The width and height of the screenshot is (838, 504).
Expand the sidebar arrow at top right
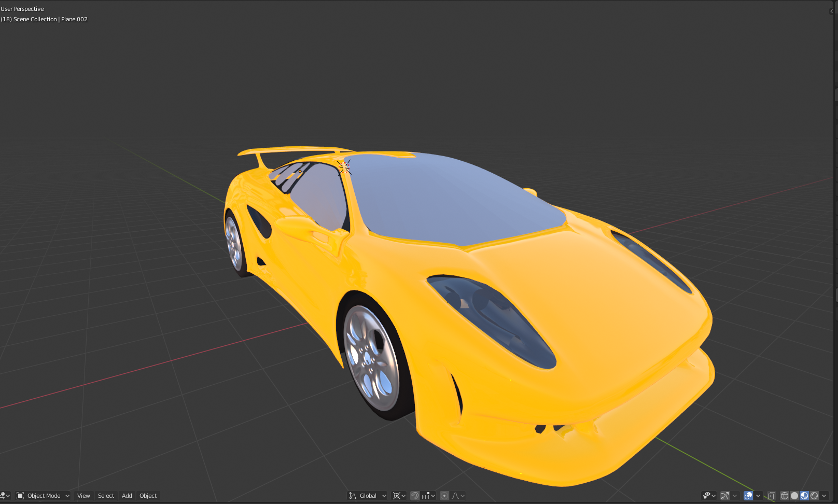point(831,11)
